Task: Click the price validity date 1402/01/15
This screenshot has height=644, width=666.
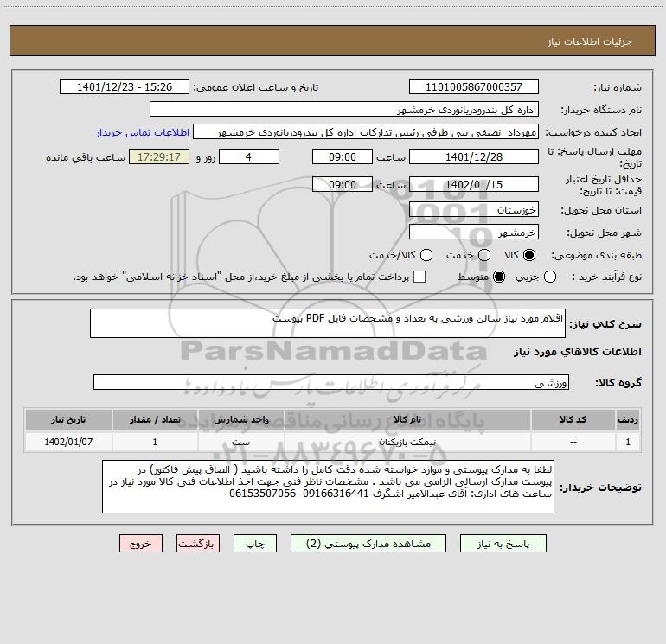Action: click(474, 185)
